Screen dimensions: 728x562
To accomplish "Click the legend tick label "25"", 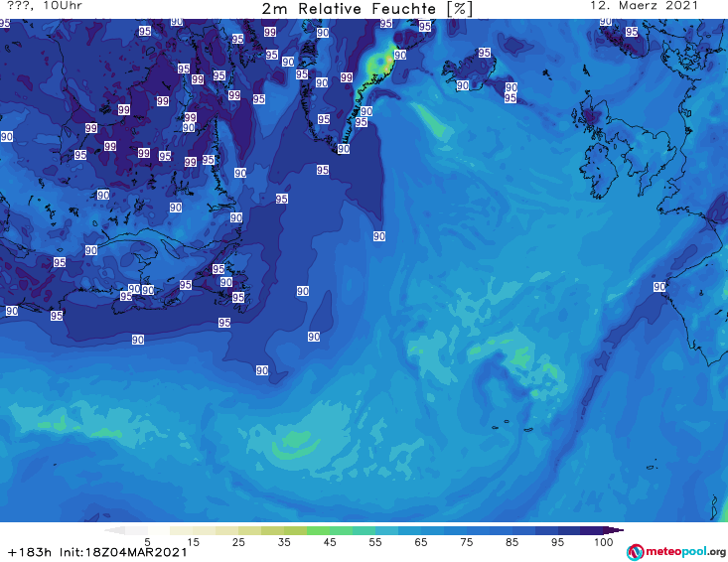I will (x=238, y=542).
